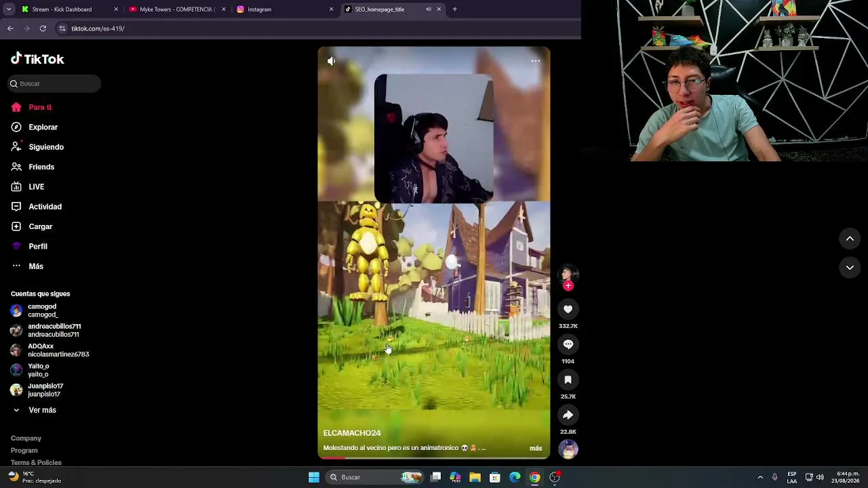
Task: Go to next video with down chevron
Action: click(x=850, y=268)
